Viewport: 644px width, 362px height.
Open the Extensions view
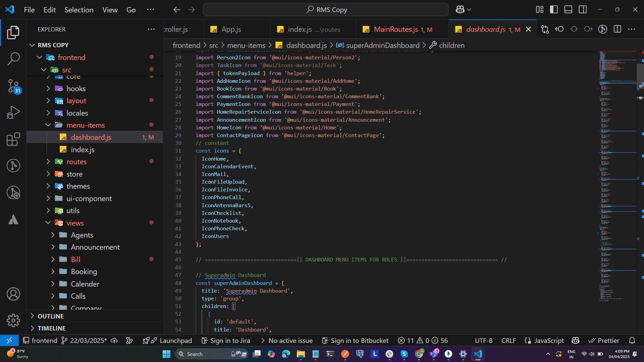pyautogui.click(x=13, y=139)
